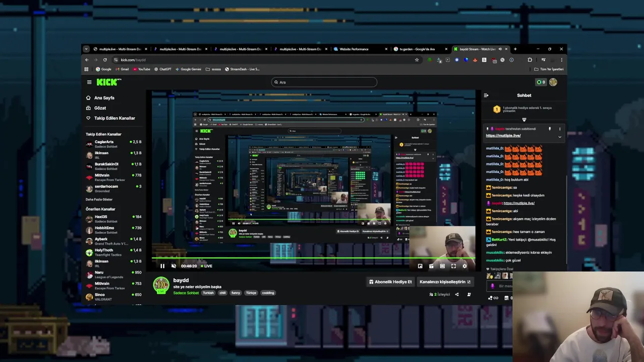Viewport: 644px width, 362px height.
Task: Open Tüm Yer İşaretleri folder
Action: tap(549, 69)
